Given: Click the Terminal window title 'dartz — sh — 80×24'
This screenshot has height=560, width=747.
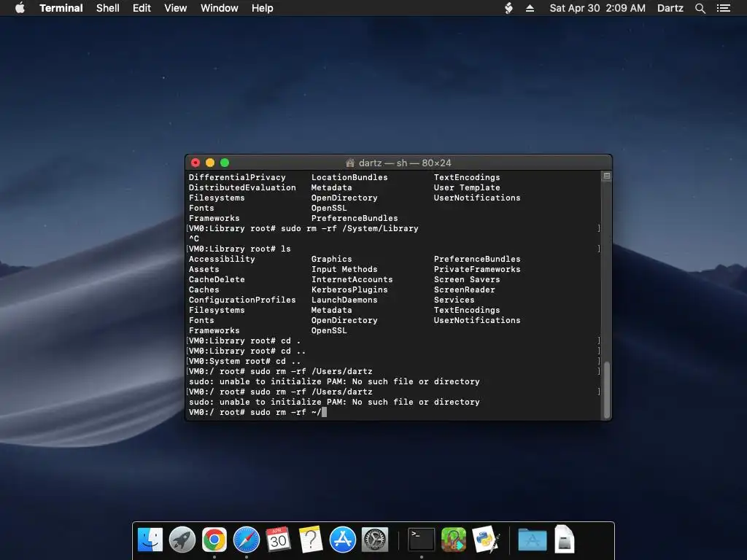Looking at the screenshot, I should tap(404, 163).
